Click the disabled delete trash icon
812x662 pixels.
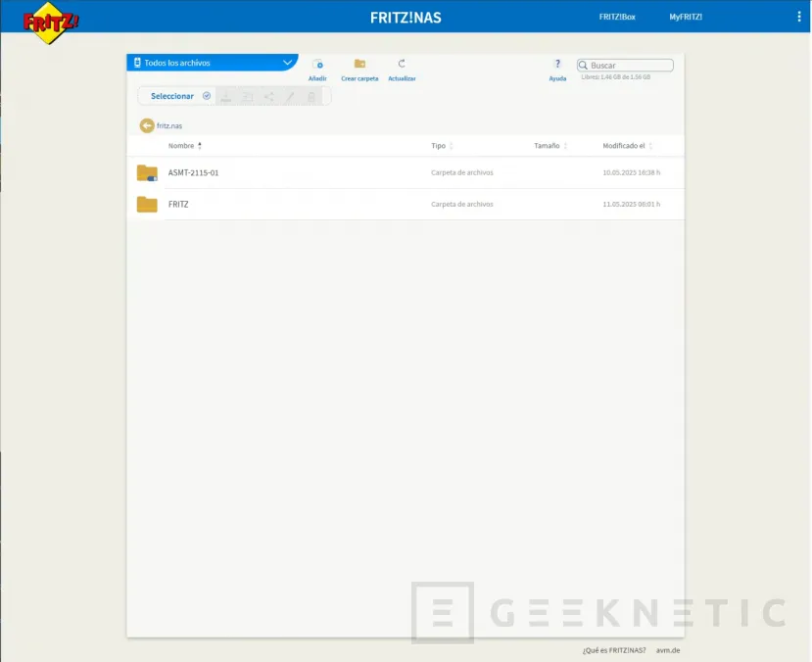[311, 96]
